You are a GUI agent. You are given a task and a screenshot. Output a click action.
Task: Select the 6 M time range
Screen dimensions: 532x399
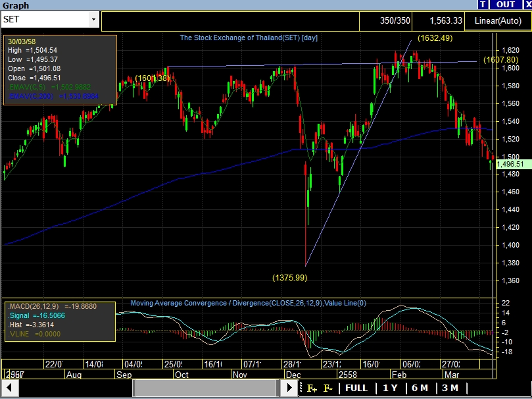(420, 388)
